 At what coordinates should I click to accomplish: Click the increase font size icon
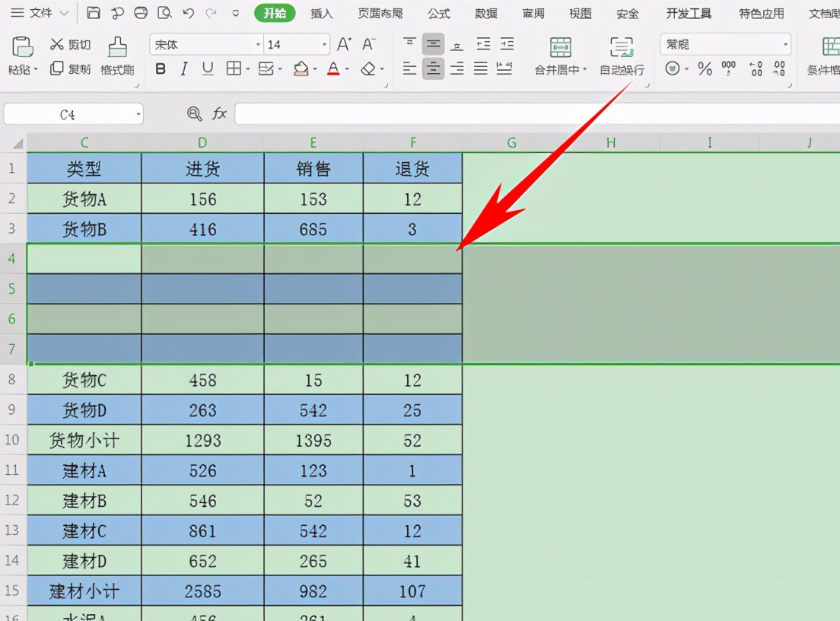click(344, 45)
